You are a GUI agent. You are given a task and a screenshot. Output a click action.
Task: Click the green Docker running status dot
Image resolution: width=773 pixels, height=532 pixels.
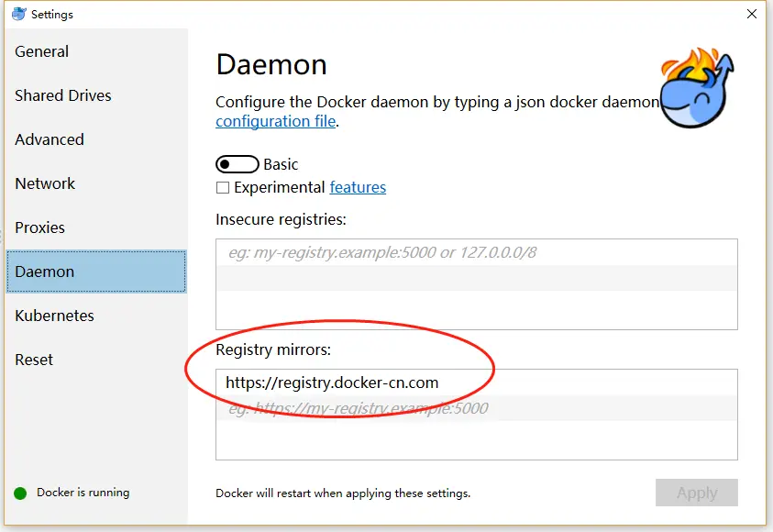click(x=20, y=493)
